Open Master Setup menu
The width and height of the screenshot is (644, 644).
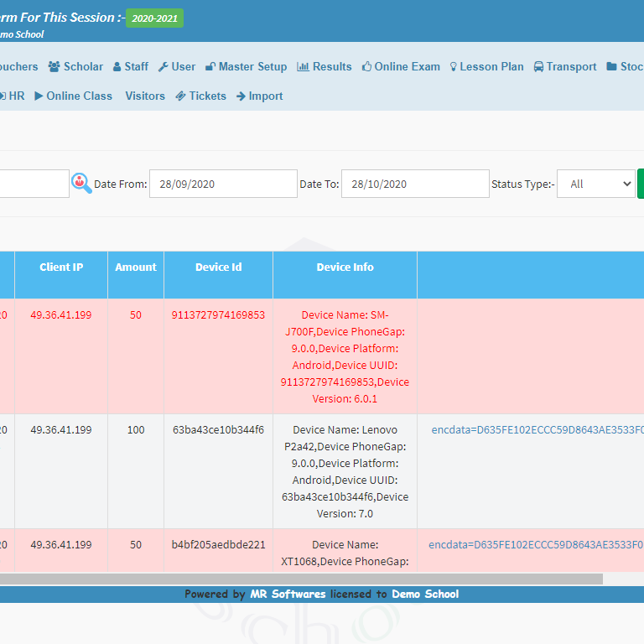click(246, 67)
